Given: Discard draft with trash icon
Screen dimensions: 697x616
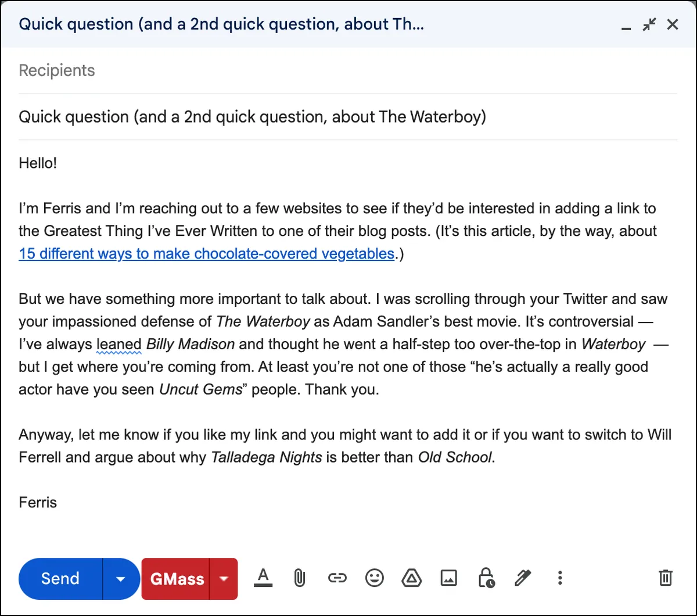Looking at the screenshot, I should coord(666,578).
